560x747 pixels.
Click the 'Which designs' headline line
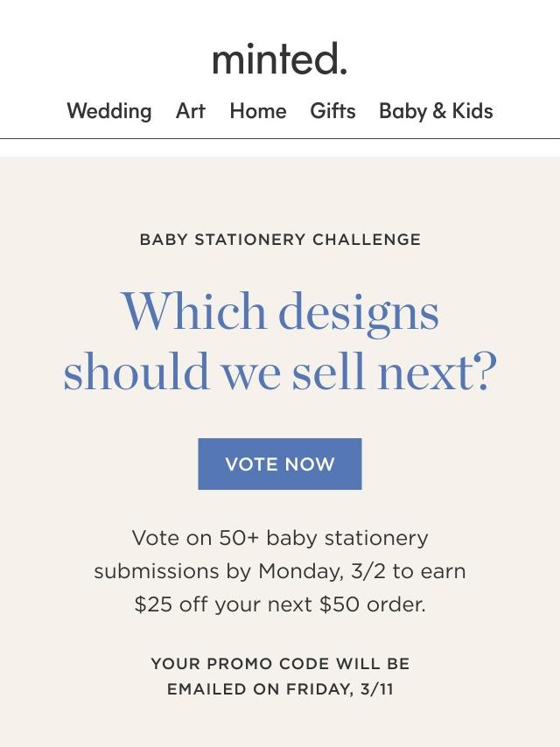[x=280, y=312]
